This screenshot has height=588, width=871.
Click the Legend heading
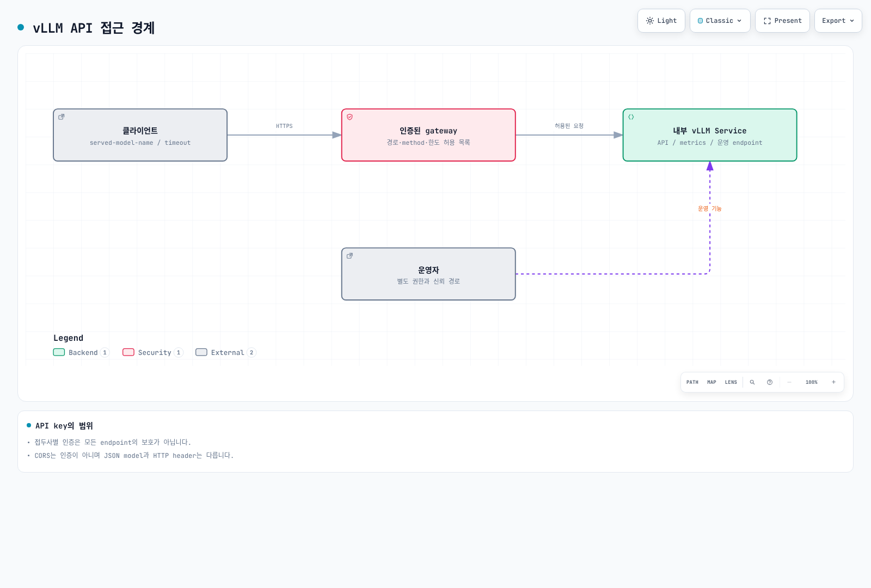tap(68, 338)
